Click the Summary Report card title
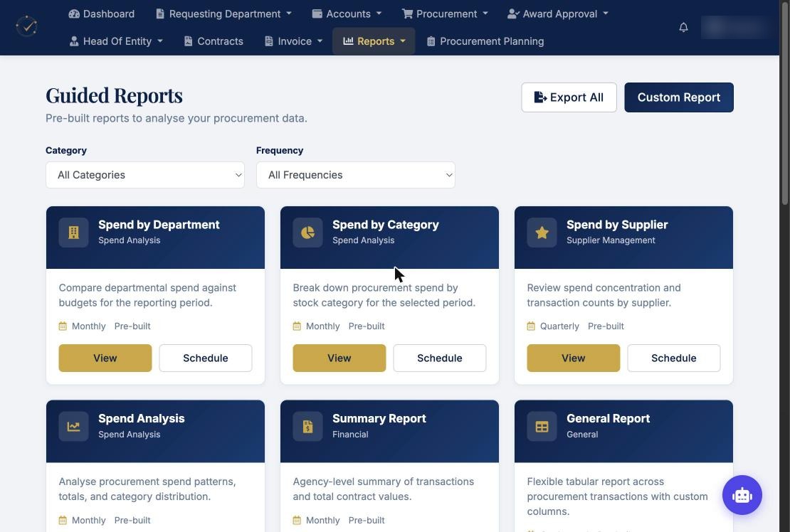The height and width of the screenshot is (532, 790). coord(379,419)
